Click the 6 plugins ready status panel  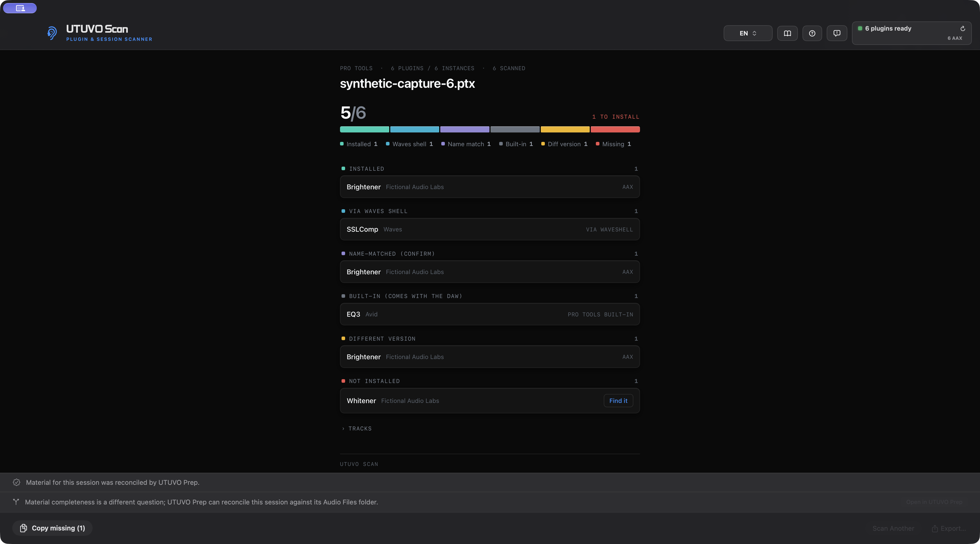tap(912, 33)
